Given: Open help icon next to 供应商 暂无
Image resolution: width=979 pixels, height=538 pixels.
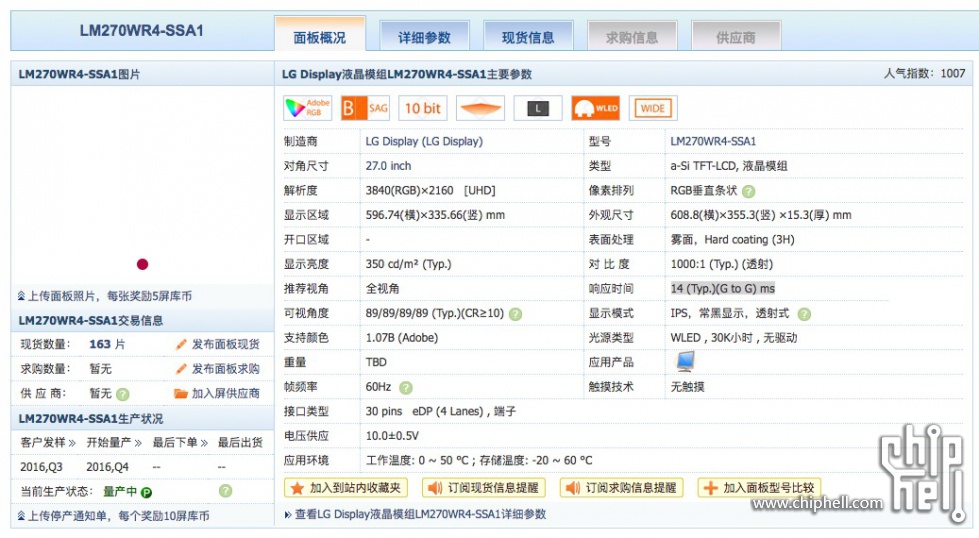Looking at the screenshot, I should [x=123, y=394].
